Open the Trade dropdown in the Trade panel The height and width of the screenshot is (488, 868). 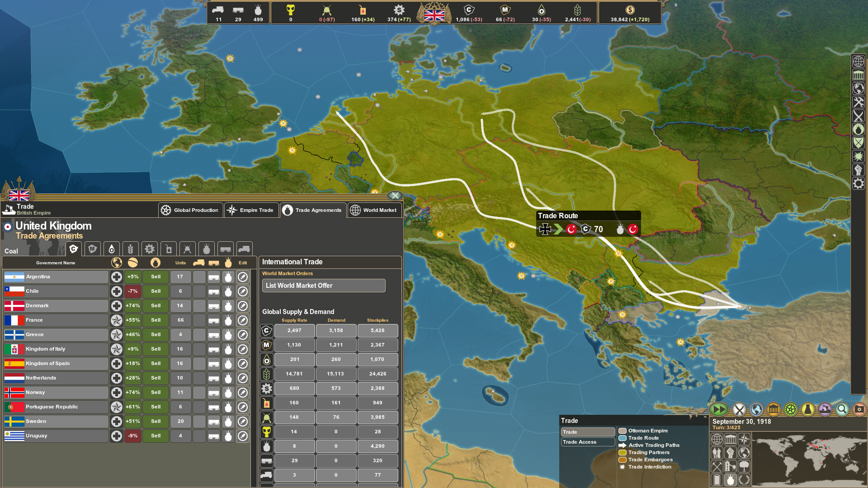click(x=588, y=432)
